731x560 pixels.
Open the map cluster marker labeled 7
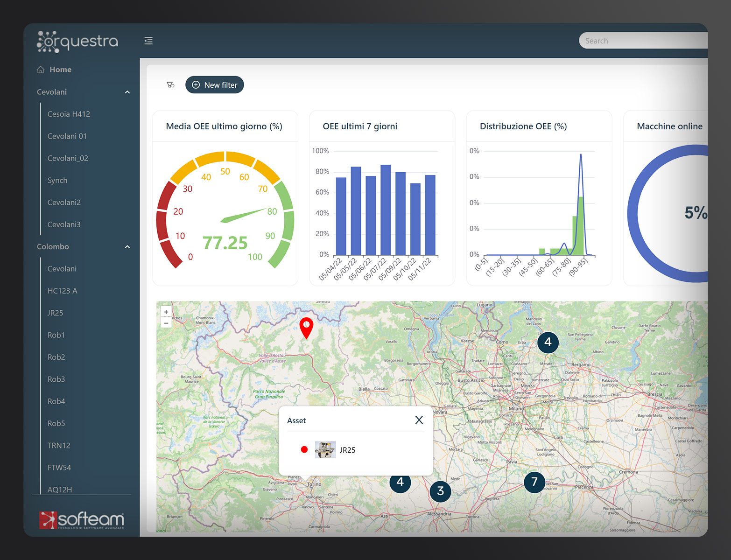(534, 482)
